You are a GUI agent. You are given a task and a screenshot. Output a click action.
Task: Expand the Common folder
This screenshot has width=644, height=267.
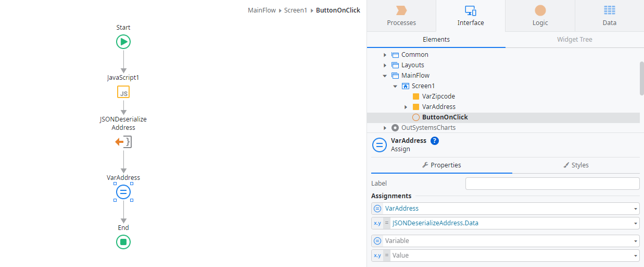click(385, 55)
